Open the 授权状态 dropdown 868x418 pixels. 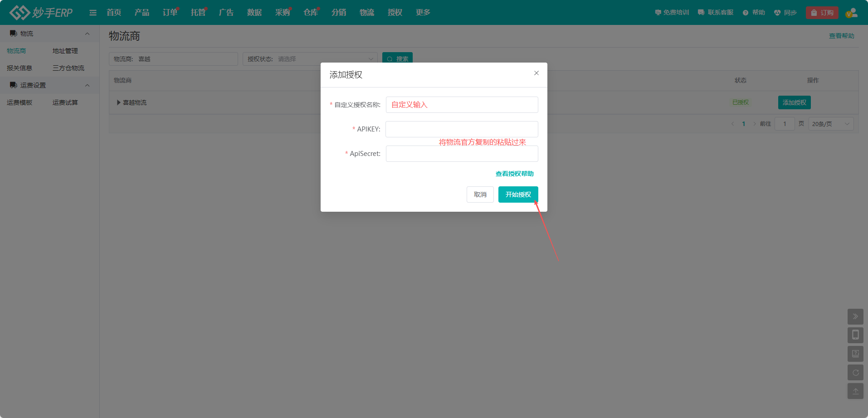coord(310,59)
